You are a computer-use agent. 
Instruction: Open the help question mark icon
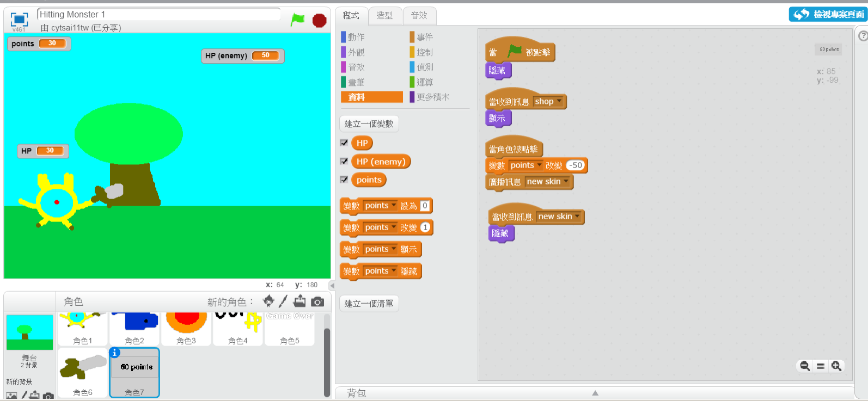coord(863,36)
